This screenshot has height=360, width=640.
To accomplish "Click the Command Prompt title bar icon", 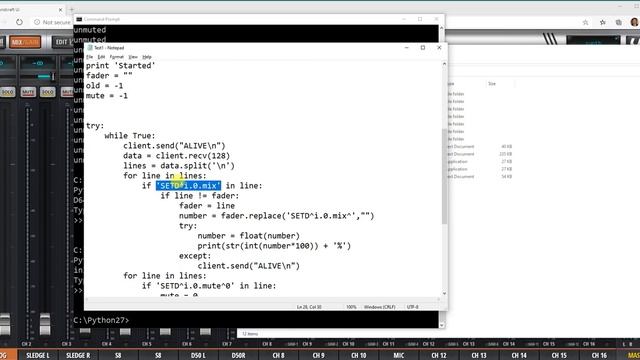I will click(79, 19).
